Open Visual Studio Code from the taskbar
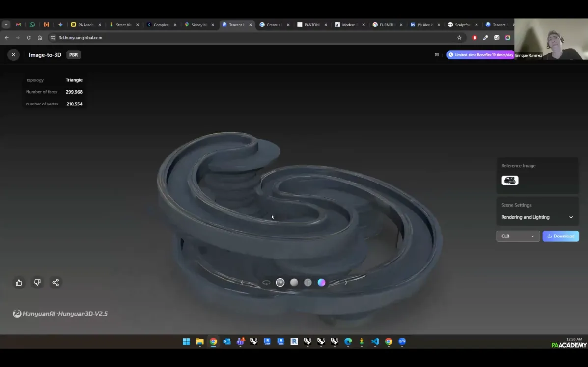The image size is (588, 367). coord(375,341)
